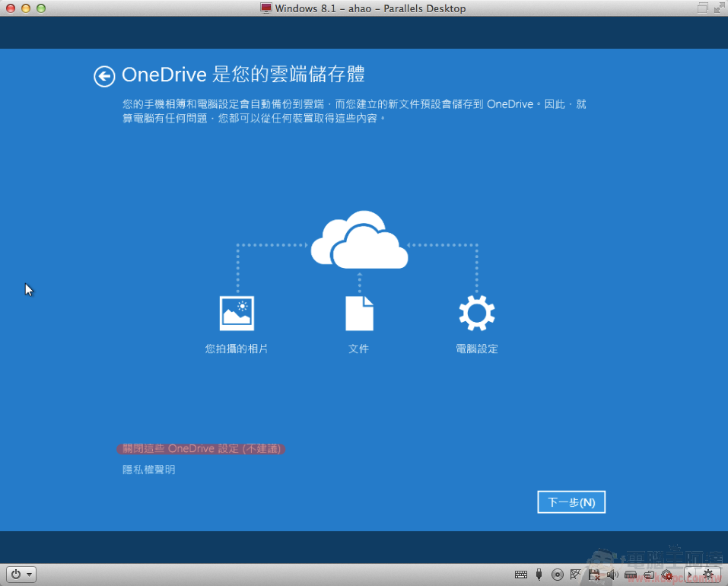Expand the status bar triangle arrow button
Viewport: 728px width, 586px height.
[x=690, y=575]
